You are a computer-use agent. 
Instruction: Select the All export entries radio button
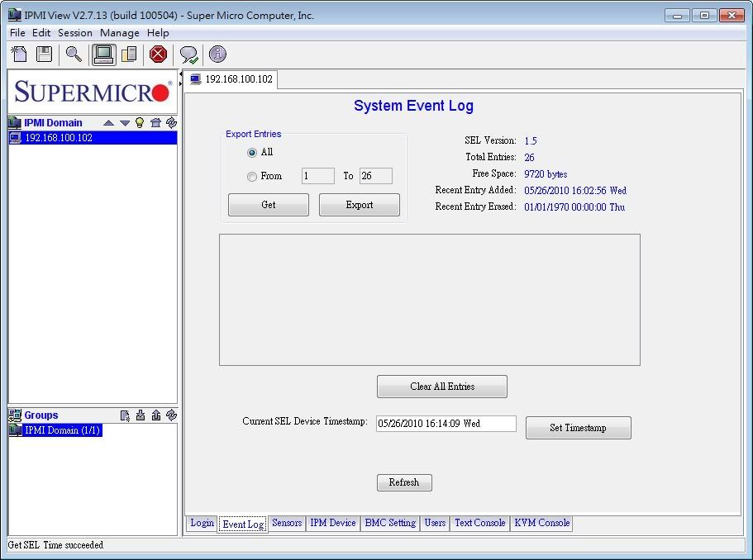pyautogui.click(x=251, y=153)
